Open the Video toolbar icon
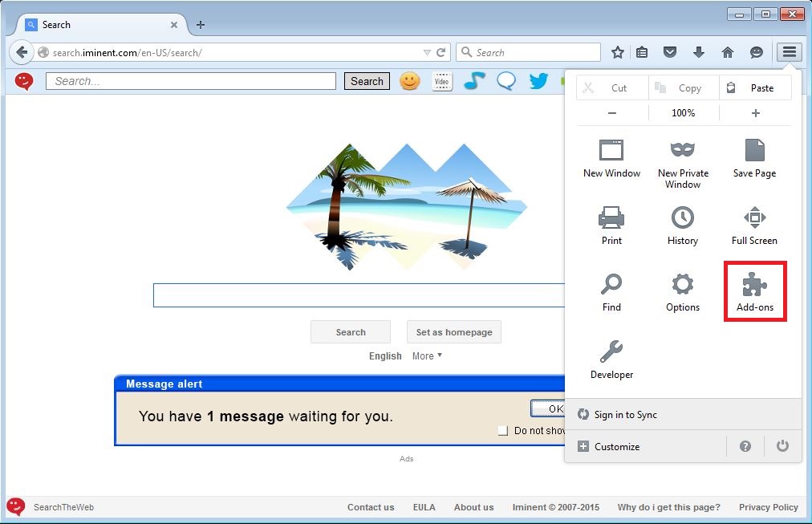The height and width of the screenshot is (524, 812). [442, 81]
